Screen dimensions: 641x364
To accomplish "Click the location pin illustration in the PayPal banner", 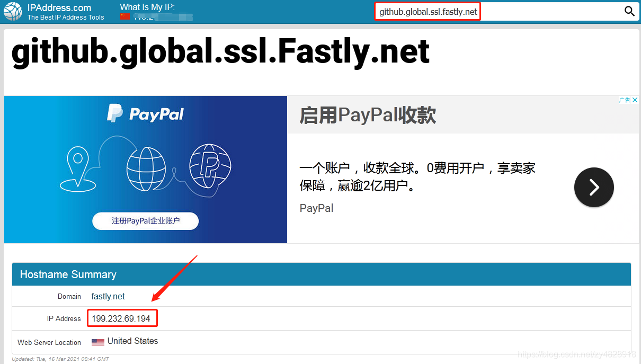I will 78,169.
